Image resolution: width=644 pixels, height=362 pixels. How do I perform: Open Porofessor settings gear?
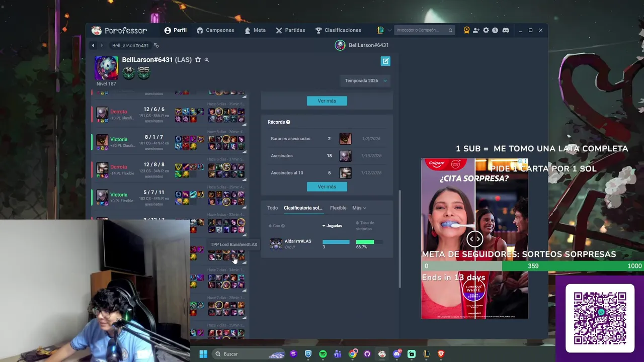click(486, 30)
